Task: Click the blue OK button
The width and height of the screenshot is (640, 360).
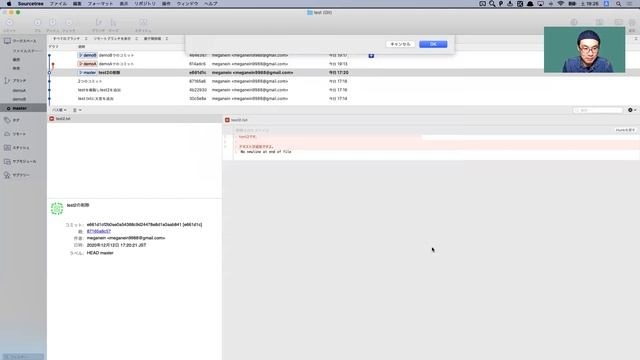Action: point(433,44)
